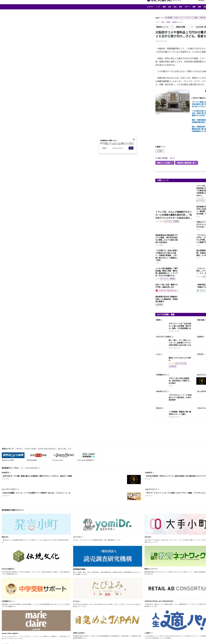Screen dimensions: 206x644
Task: Click the 教育ネットワーク banner
Action: point(175,556)
